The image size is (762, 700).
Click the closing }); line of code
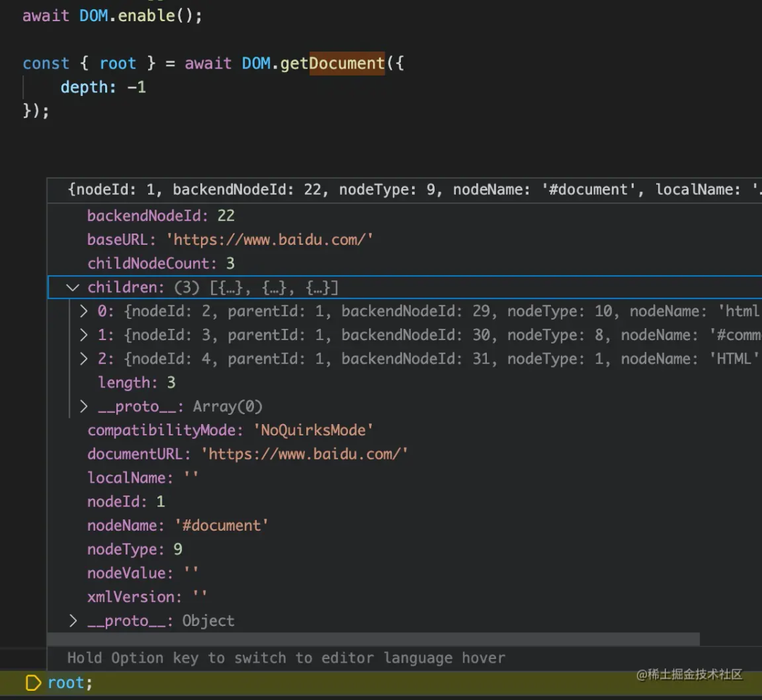(36, 111)
